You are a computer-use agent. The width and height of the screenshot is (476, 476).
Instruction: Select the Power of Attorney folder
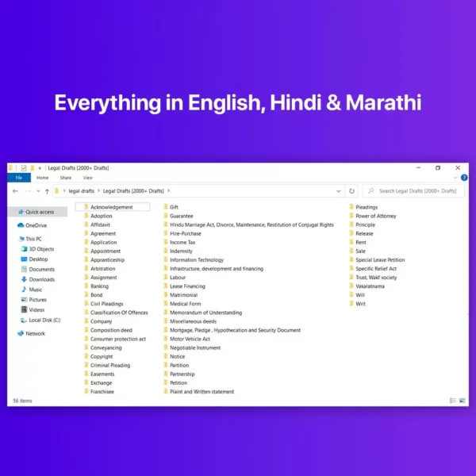tap(376, 216)
